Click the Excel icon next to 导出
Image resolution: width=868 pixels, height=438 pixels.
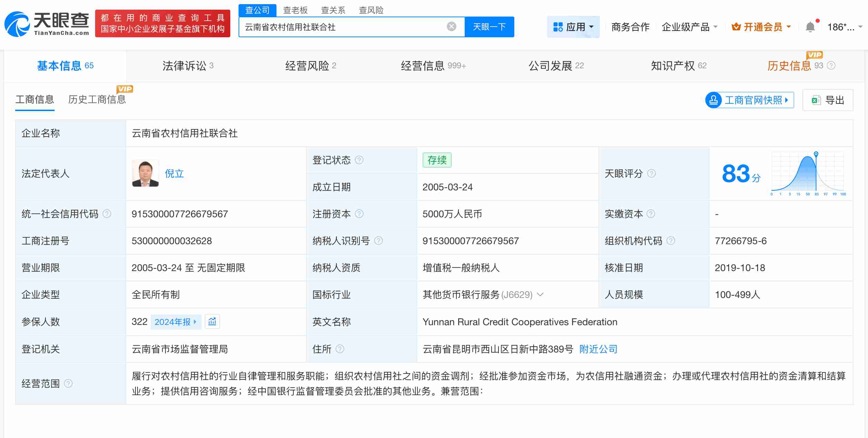point(816,100)
